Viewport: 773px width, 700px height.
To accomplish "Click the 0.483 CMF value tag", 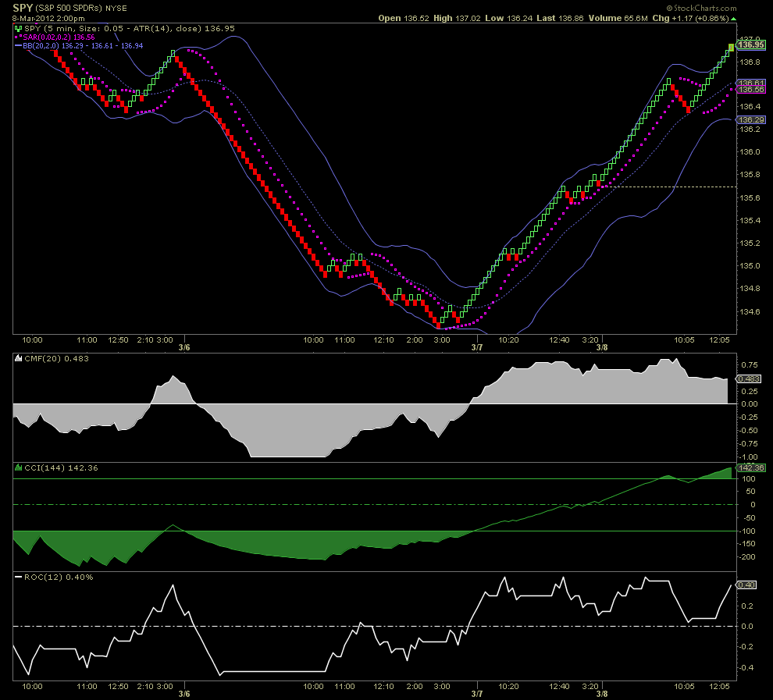I will pyautogui.click(x=749, y=378).
